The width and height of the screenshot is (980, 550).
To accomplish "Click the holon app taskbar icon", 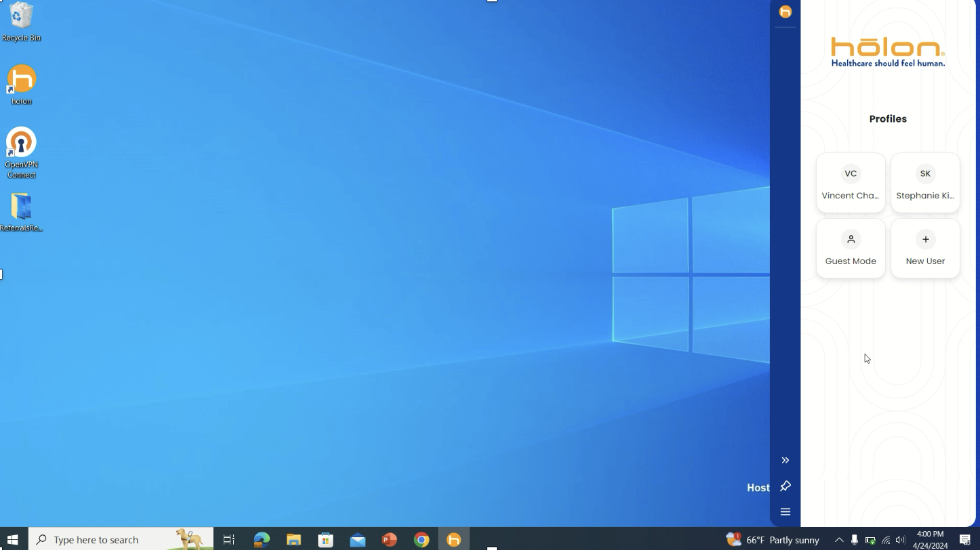I will 453,539.
